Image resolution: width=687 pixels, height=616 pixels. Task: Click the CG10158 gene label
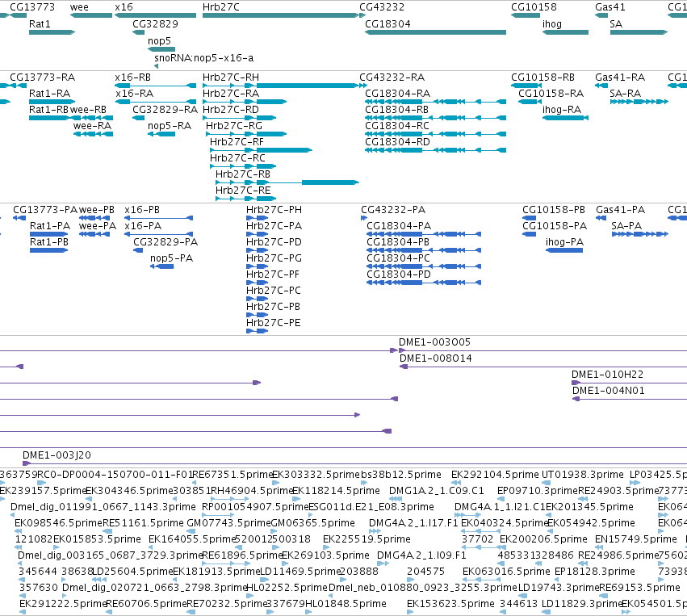click(534, 7)
